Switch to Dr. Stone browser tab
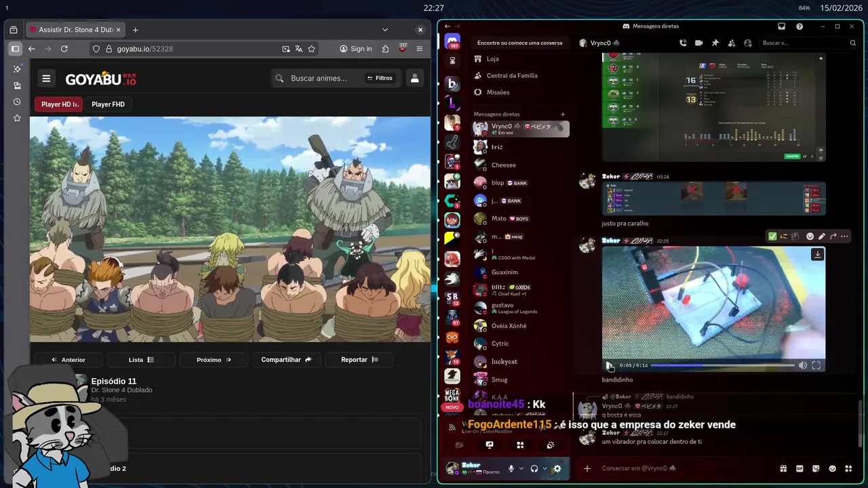This screenshot has height=488, width=868. (75, 30)
